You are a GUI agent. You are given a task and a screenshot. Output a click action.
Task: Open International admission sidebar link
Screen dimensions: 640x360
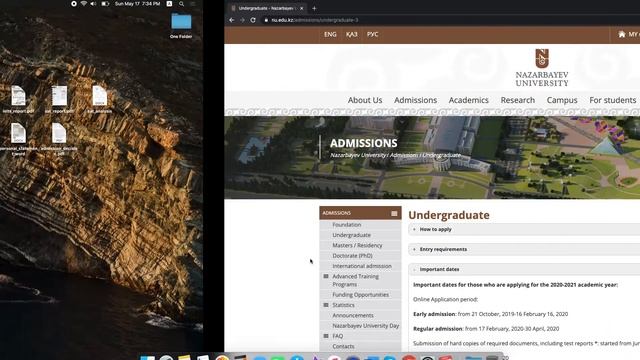(x=362, y=266)
